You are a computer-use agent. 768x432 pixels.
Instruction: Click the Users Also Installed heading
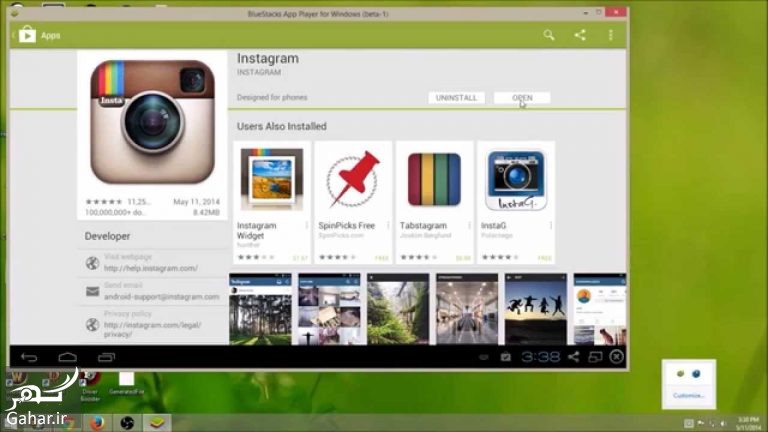tap(282, 126)
